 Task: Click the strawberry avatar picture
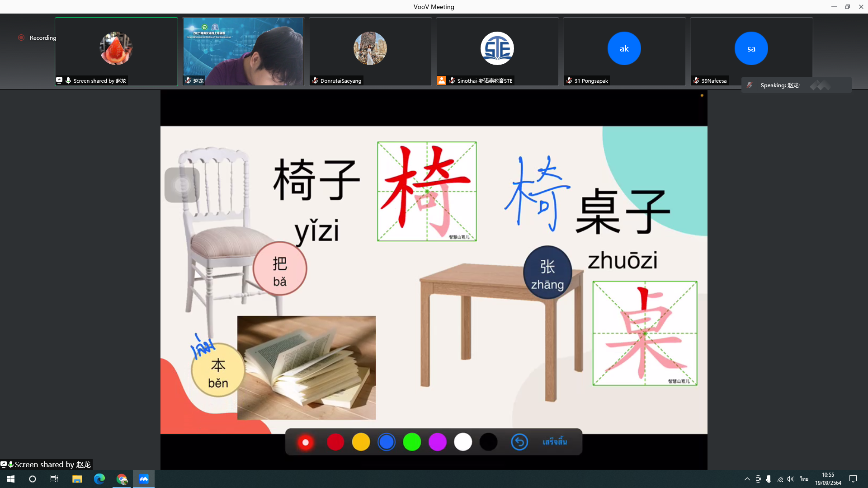coord(116,48)
